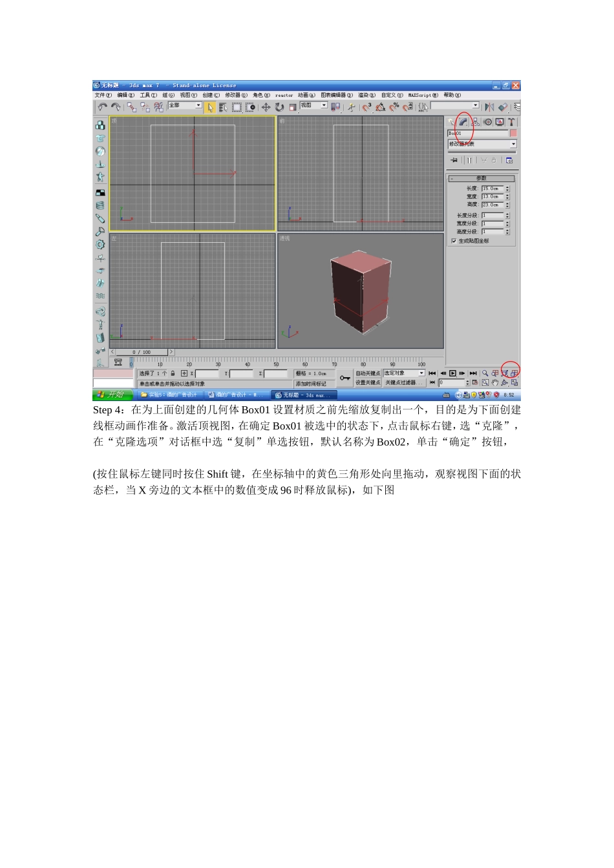This screenshot has width=614, height=868.
Task: Open the Create command panel tab
Action: click(452, 122)
